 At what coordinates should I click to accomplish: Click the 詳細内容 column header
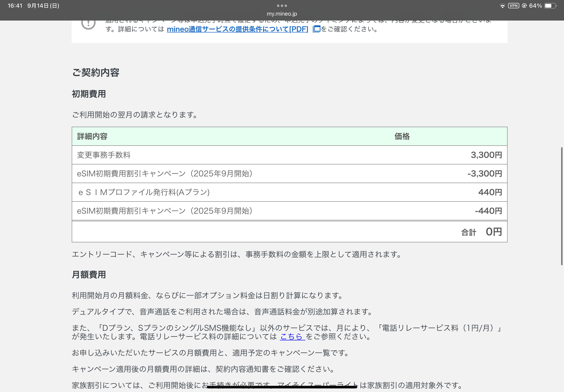[x=92, y=136]
